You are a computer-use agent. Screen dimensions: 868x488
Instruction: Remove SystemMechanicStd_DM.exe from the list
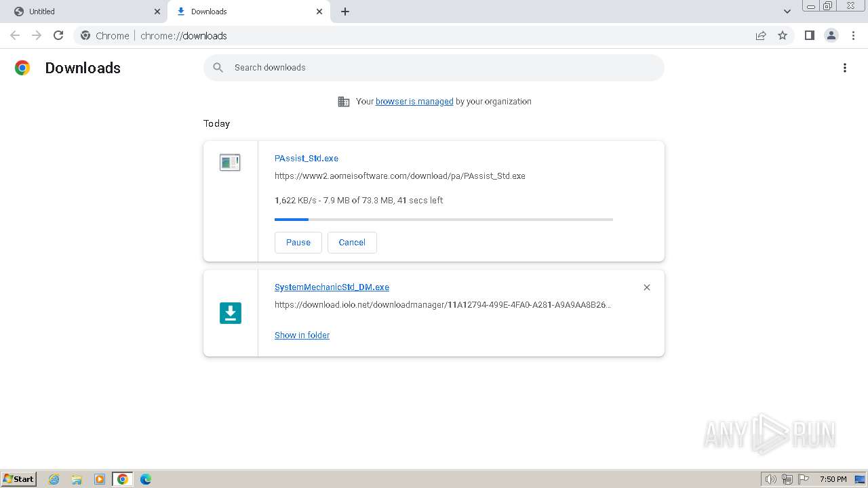647,287
